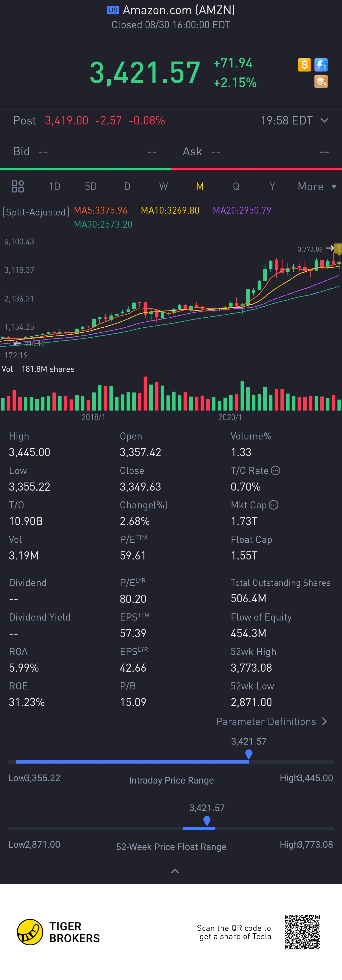
Task: Toggle the Split-Adjusted chart option
Action: tap(36, 212)
